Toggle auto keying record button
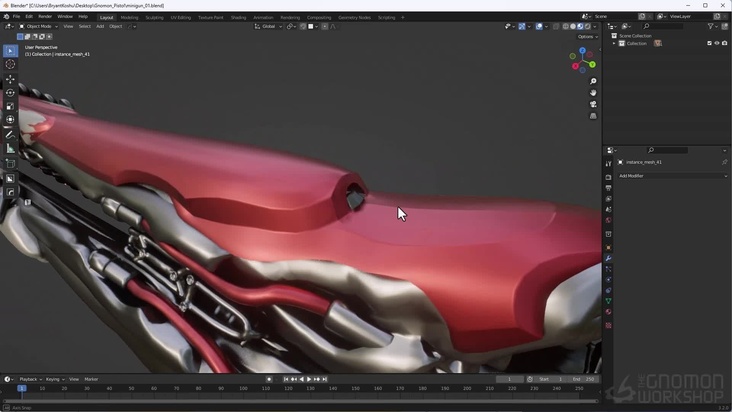The image size is (732, 412). 269,379
